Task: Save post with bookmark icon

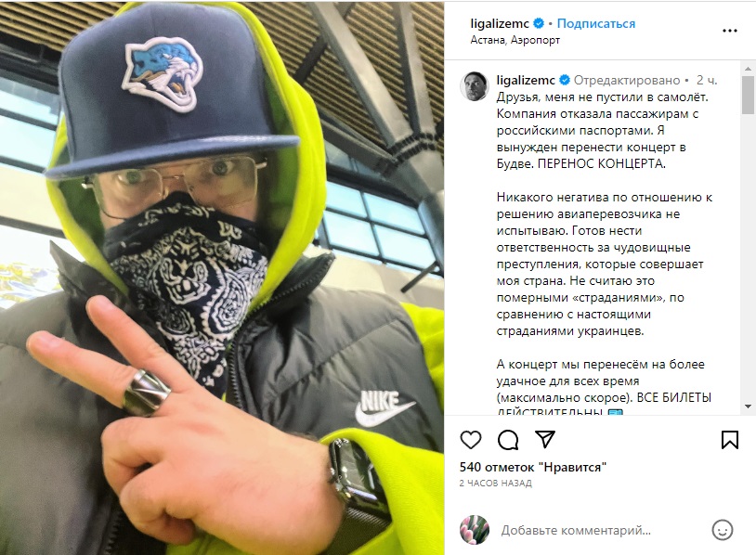Action: pyautogui.click(x=729, y=439)
